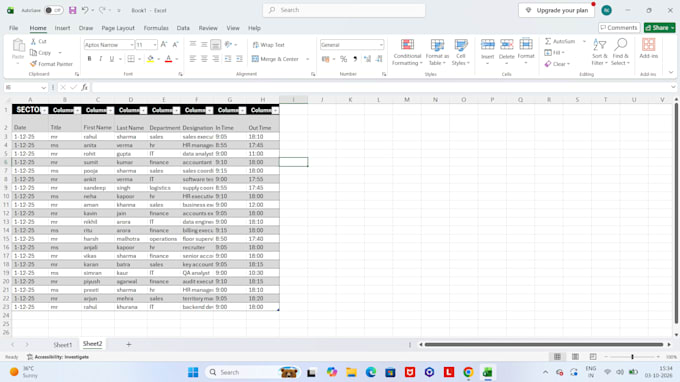This screenshot has height=382, width=680.
Task: Click Increase Indent icon
Action: tap(239, 59)
